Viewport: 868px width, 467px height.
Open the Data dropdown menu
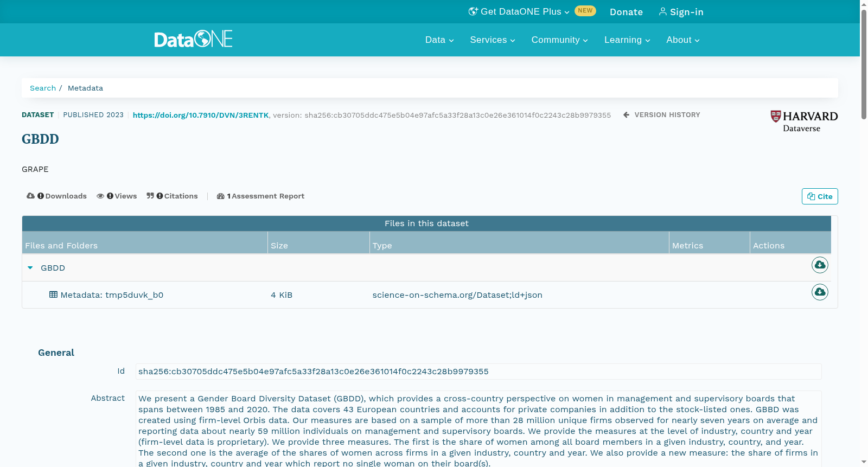pos(439,40)
